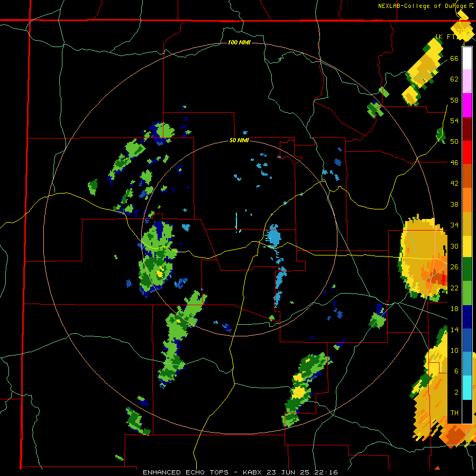Viewport: 476px width, 476px height.
Task: Click the "ENHANCED ECHO TOPS" title text
Action: 186,472
